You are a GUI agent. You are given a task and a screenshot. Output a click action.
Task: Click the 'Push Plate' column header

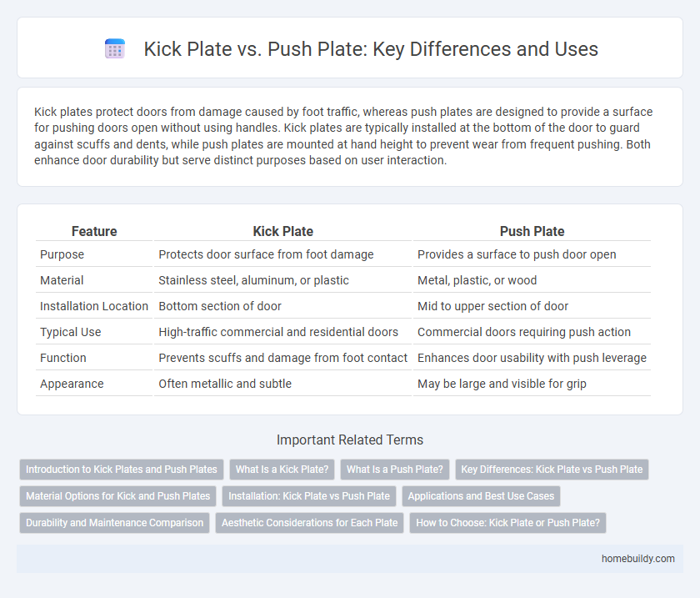click(532, 231)
